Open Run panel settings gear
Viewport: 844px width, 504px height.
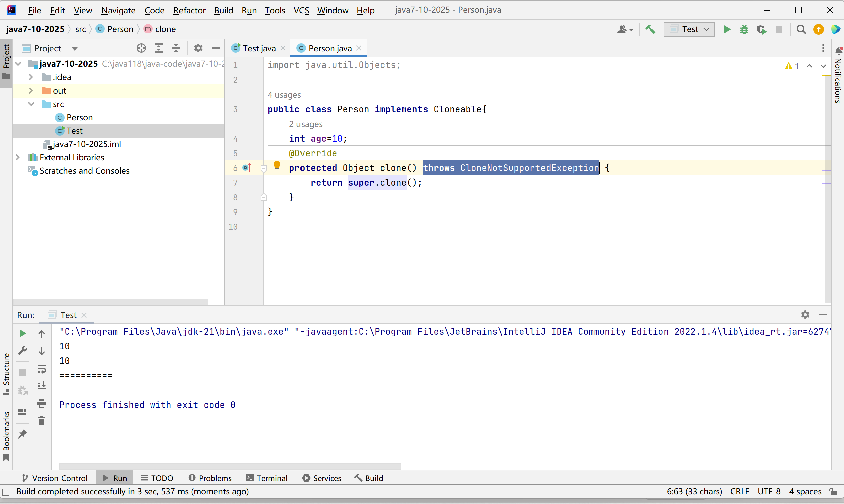point(805,315)
